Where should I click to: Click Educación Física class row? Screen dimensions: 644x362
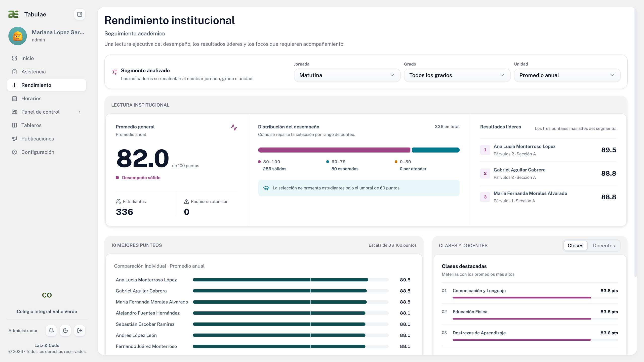pos(530,314)
